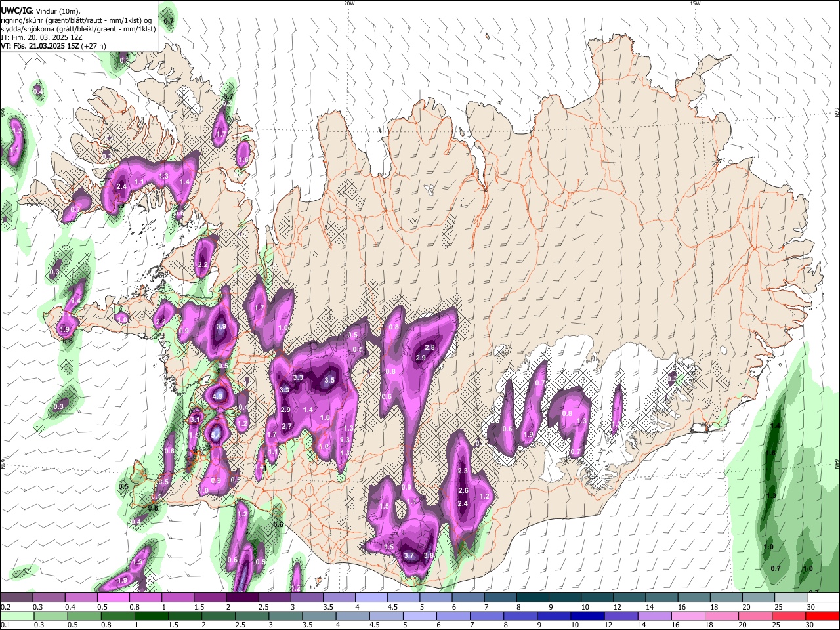Click the 2.6 precipitation value on the map

click(x=463, y=490)
